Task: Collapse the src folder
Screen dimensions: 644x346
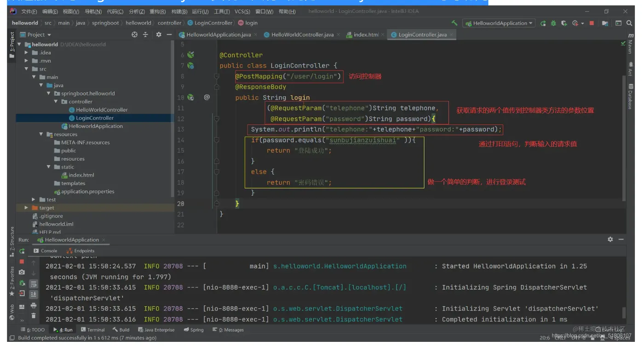Action: [27, 69]
